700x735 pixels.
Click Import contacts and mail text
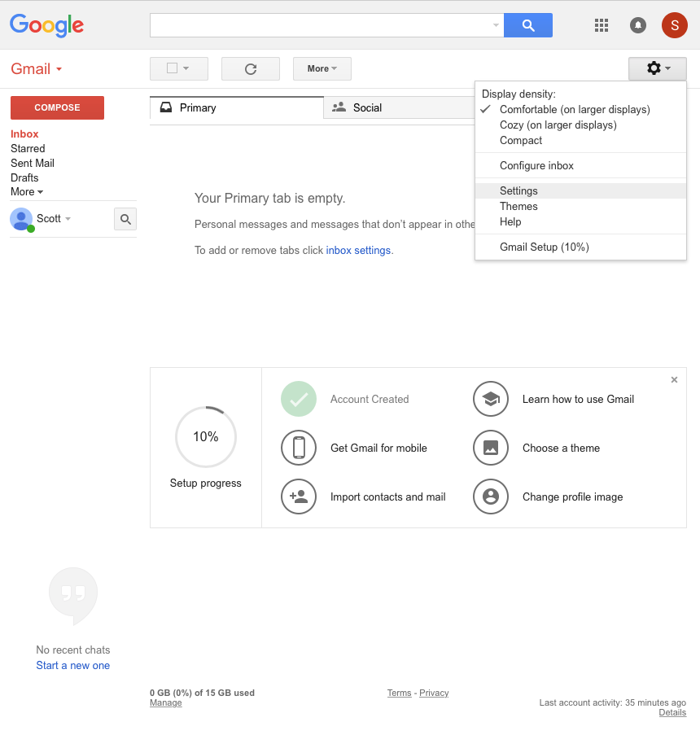click(x=387, y=497)
